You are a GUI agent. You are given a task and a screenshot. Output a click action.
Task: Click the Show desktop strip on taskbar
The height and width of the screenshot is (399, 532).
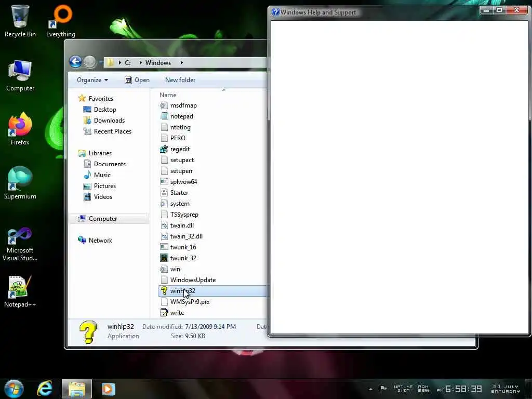pyautogui.click(x=529, y=389)
